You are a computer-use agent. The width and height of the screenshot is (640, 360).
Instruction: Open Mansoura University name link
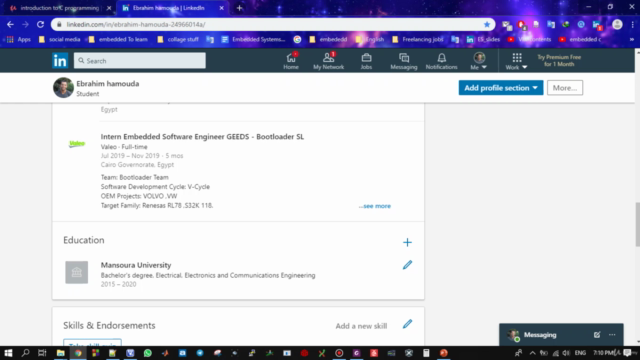(x=136, y=265)
